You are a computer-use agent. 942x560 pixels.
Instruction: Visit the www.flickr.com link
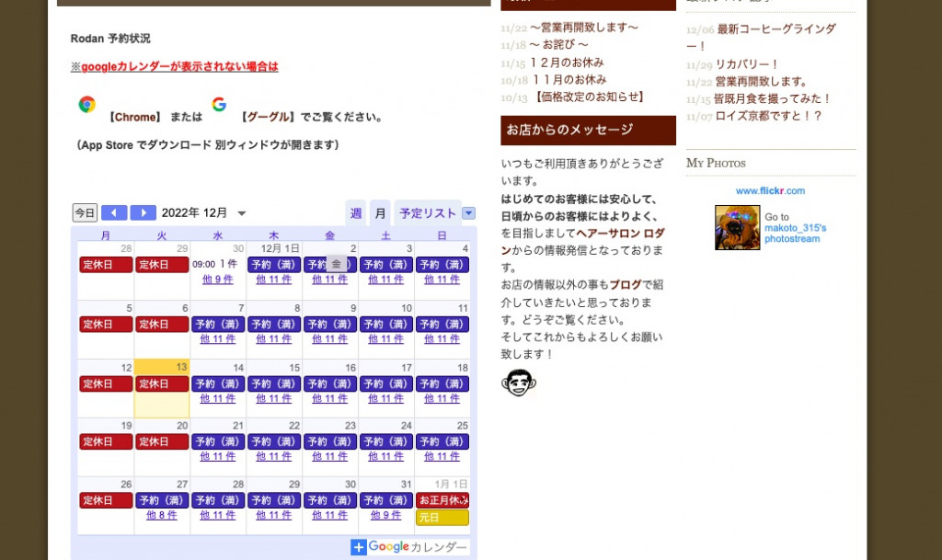pyautogui.click(x=770, y=191)
